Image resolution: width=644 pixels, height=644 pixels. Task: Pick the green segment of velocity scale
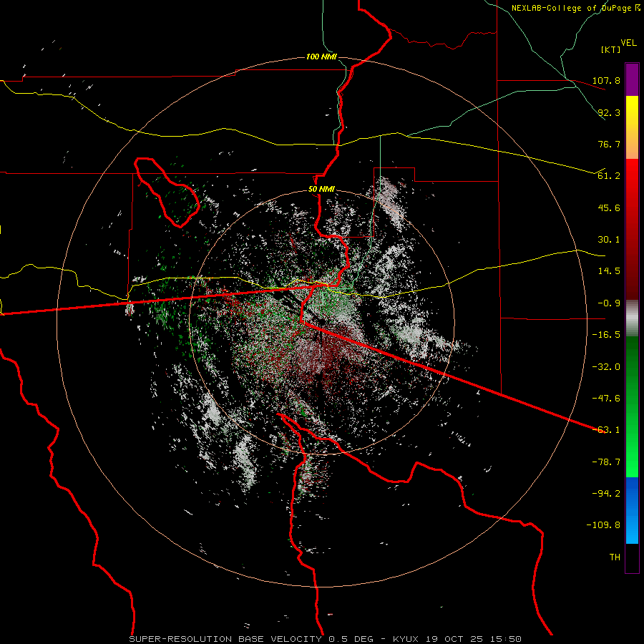(632, 406)
